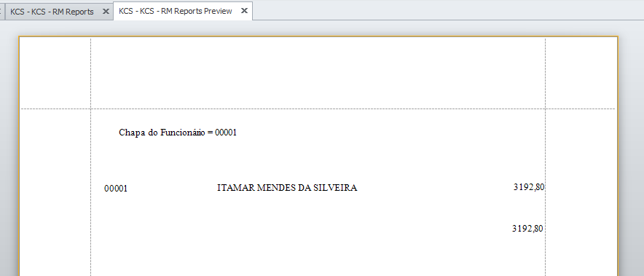
Task: Click the horizontal dashed header boundary line
Action: tap(318, 109)
